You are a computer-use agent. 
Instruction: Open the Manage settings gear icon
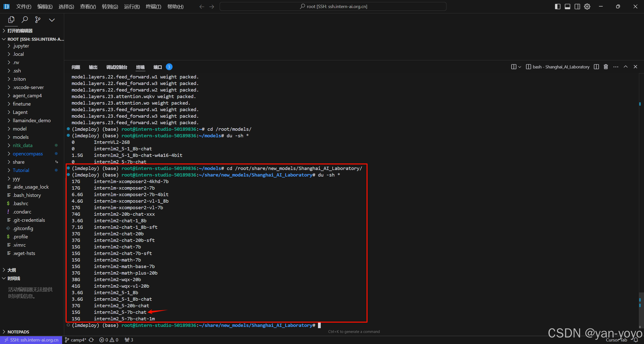pyautogui.click(x=587, y=6)
